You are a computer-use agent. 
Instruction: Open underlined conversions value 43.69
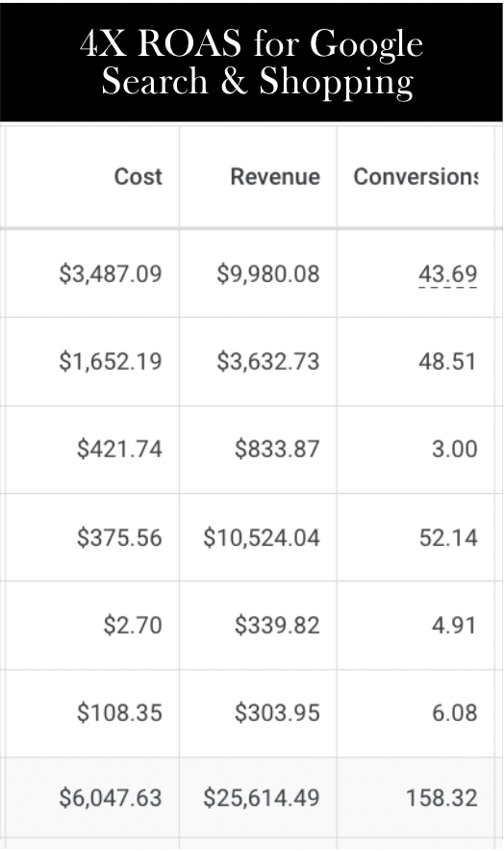coord(448,273)
